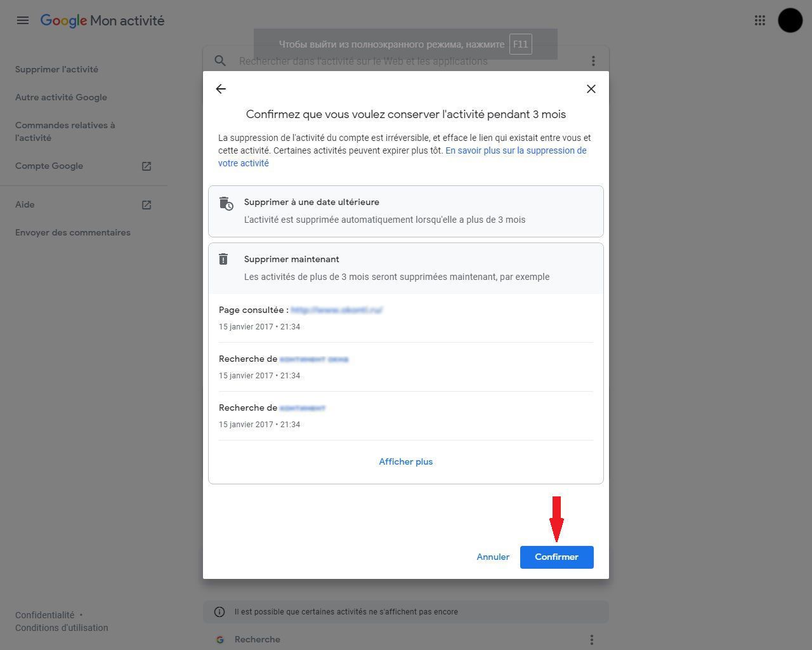The image size is (812, 650).
Task: Click the Recherche entry label below dialog
Action: coord(258,639)
